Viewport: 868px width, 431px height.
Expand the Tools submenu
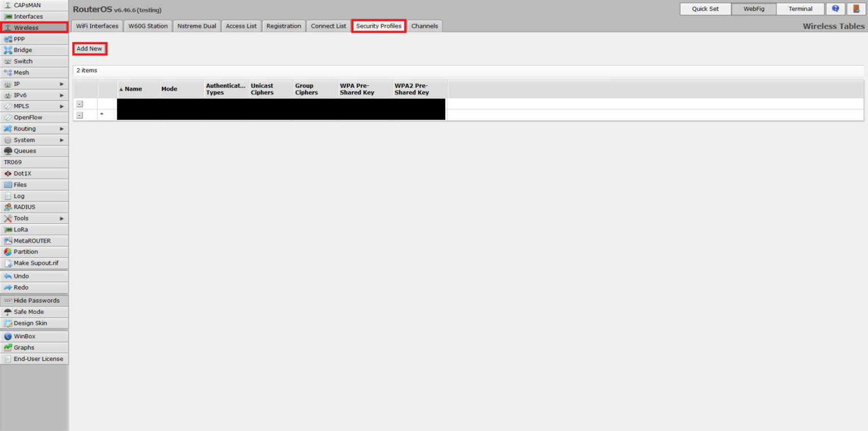point(34,218)
